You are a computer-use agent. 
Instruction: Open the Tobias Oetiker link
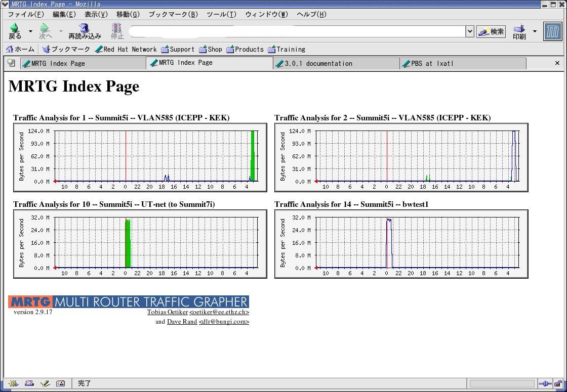tap(168, 312)
